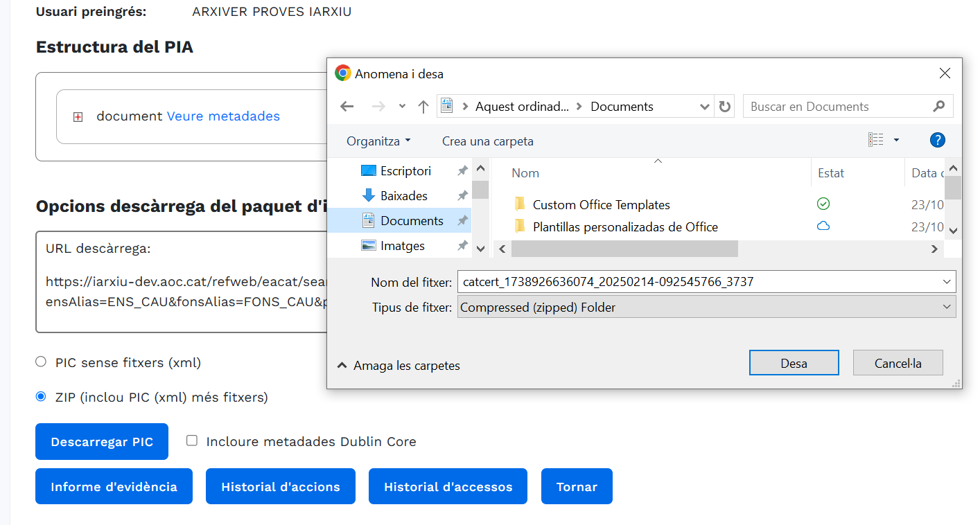This screenshot has height=525, width=980.
Task: Click Crea una carpeta
Action: tap(488, 141)
